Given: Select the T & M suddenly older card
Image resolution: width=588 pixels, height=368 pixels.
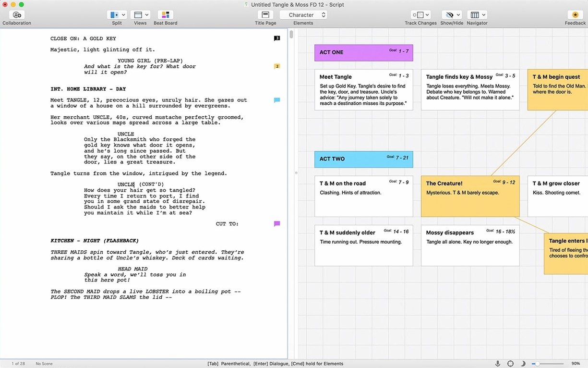Looking at the screenshot, I should 364,245.
